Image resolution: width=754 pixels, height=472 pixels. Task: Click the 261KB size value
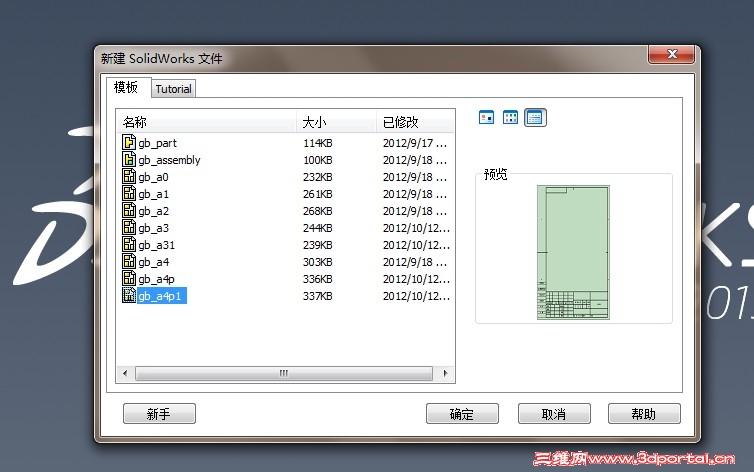pyautogui.click(x=317, y=194)
